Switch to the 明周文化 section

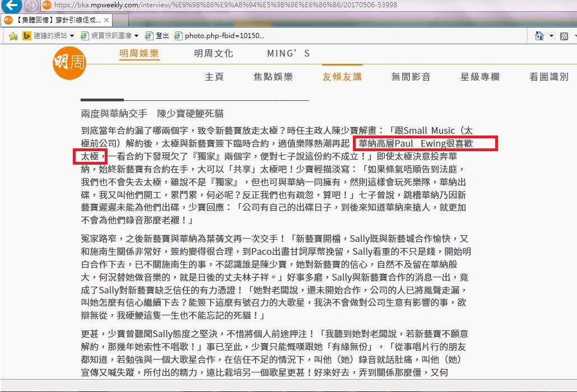pyautogui.click(x=213, y=53)
